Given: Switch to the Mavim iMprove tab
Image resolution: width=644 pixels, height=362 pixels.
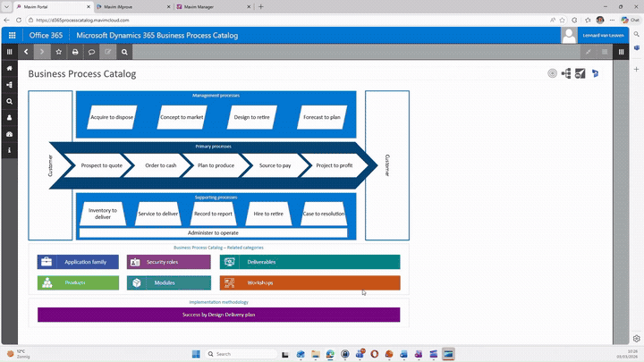Looking at the screenshot, I should [x=133, y=7].
